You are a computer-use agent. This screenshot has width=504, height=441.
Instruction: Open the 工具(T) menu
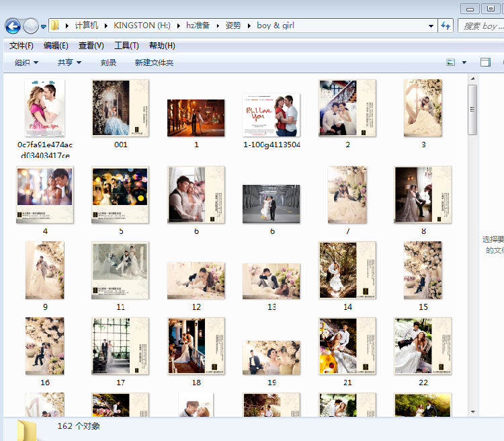pos(126,46)
